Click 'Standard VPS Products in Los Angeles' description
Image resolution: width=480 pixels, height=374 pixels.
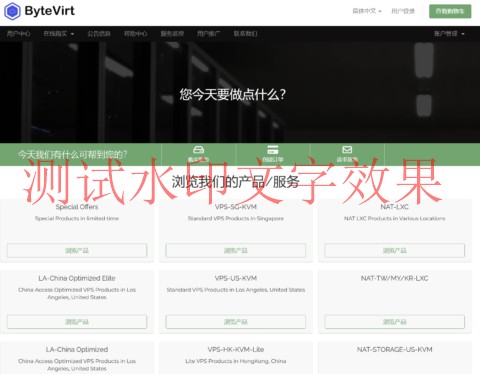click(x=236, y=290)
